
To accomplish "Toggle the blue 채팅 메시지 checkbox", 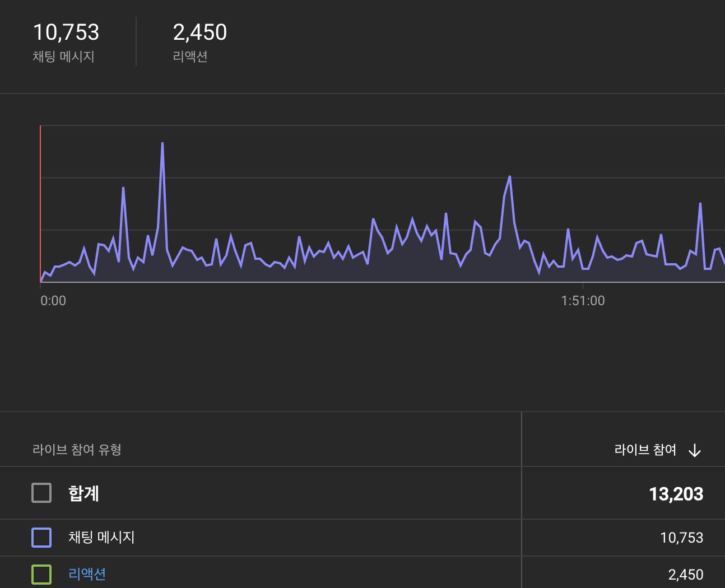I will (41, 538).
